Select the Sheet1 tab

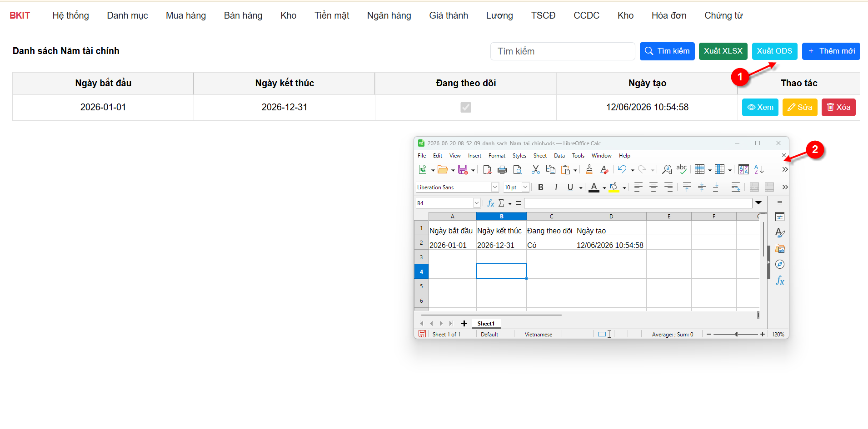click(x=486, y=324)
